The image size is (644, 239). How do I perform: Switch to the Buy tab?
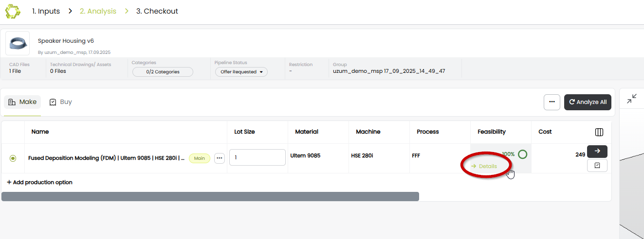(61, 102)
